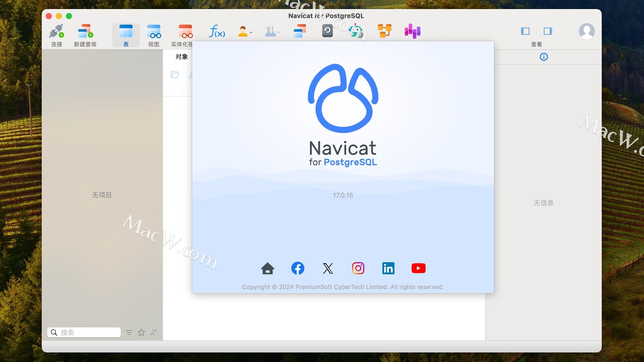Open the Navicat home page icon link

pos(267,268)
